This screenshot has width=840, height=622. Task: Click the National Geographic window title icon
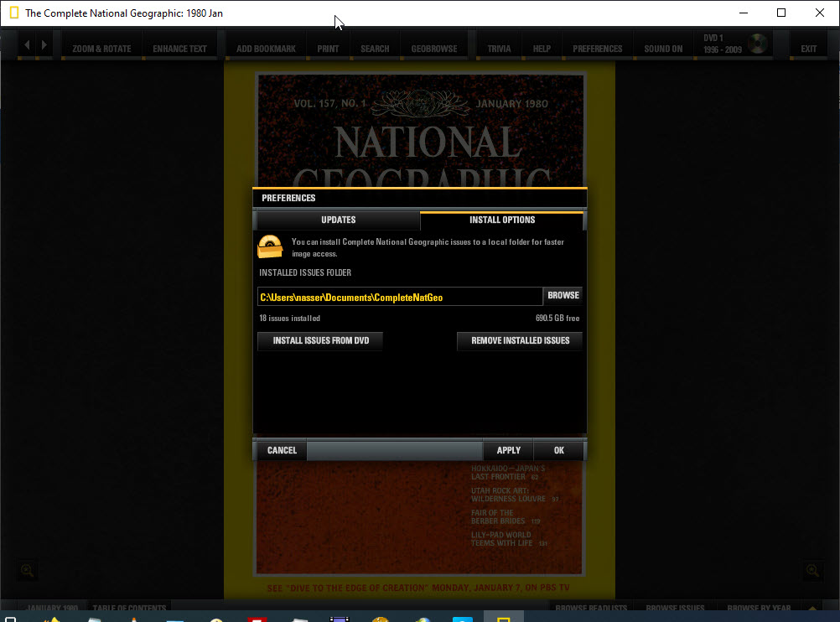(14, 13)
